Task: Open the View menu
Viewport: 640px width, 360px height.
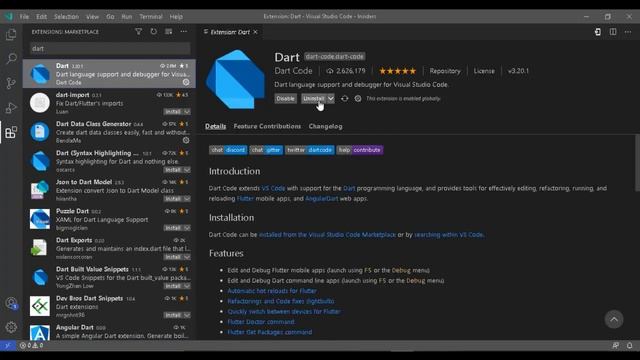Action: click(92, 16)
